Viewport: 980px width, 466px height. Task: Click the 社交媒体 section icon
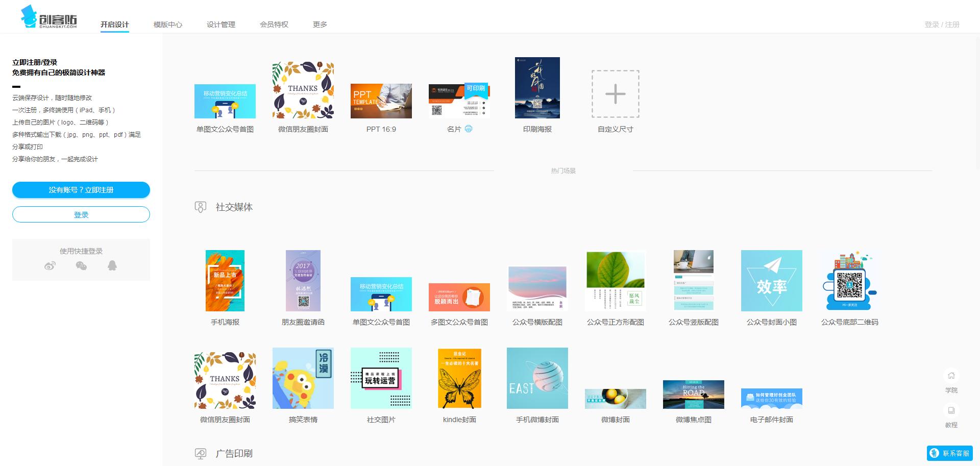pos(200,207)
